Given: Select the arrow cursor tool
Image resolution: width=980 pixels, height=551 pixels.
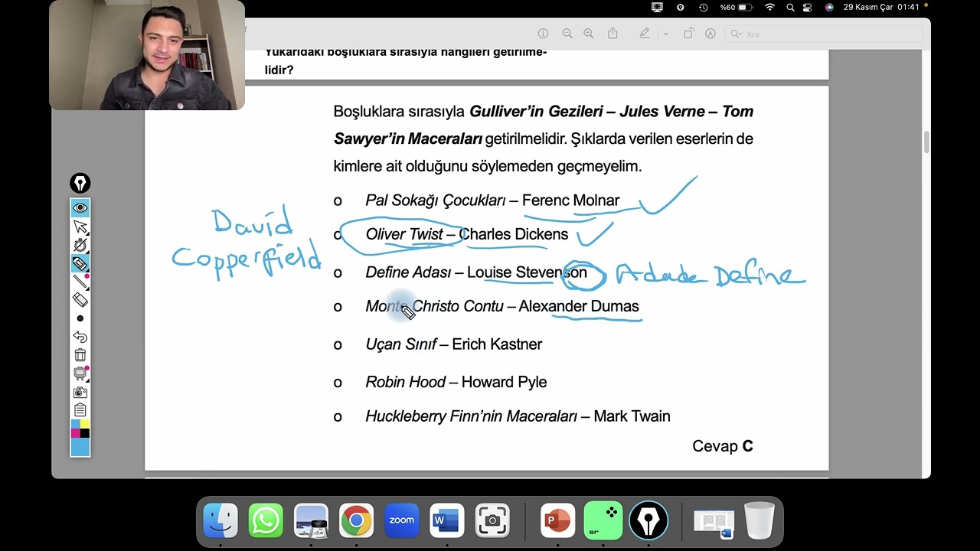Looking at the screenshot, I should pos(80,227).
